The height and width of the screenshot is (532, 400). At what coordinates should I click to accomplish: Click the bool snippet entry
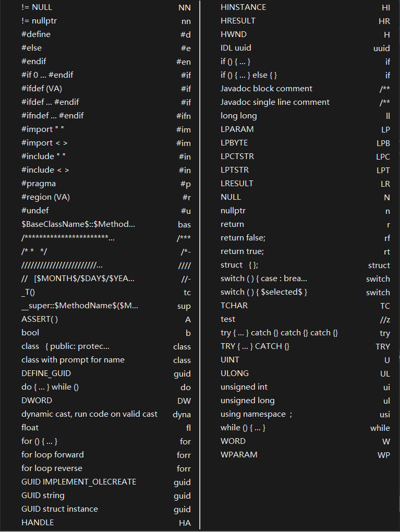point(30,332)
